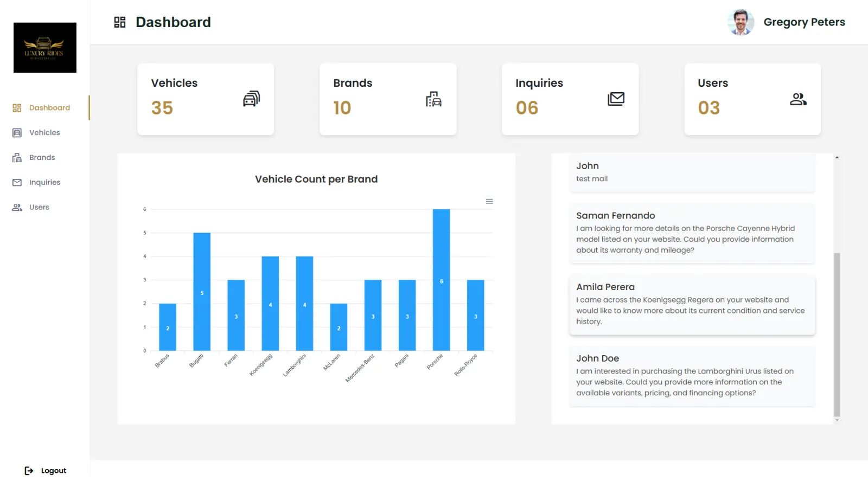Click the Porsche bar in chart

coord(441,280)
